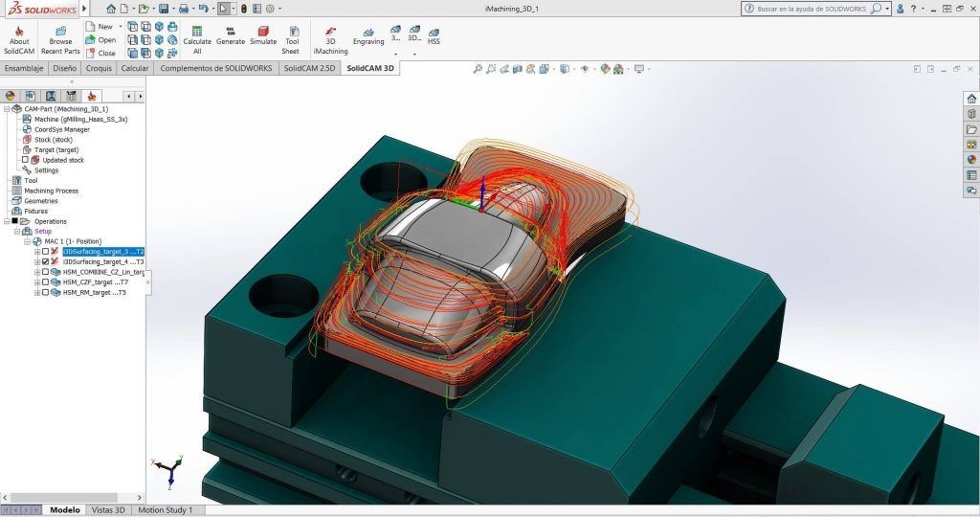Viewport: 980px width, 517px height.
Task: Expand the HSM_CZF_target operation node
Action: coord(36,281)
